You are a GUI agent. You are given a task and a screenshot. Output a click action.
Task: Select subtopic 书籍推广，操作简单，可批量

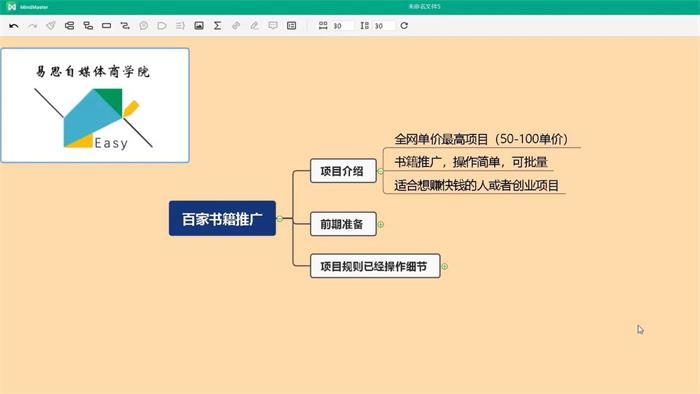(x=471, y=162)
